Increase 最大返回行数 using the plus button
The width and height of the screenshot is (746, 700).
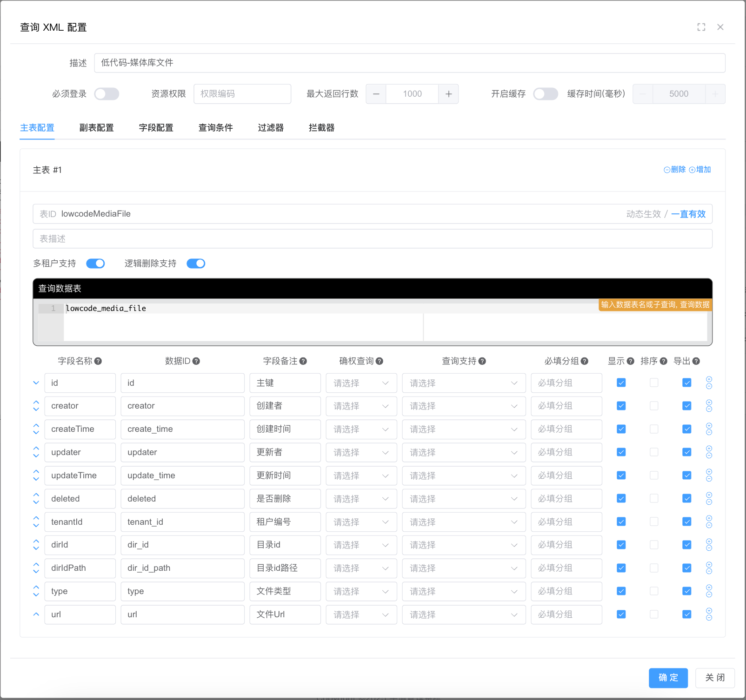[448, 94]
